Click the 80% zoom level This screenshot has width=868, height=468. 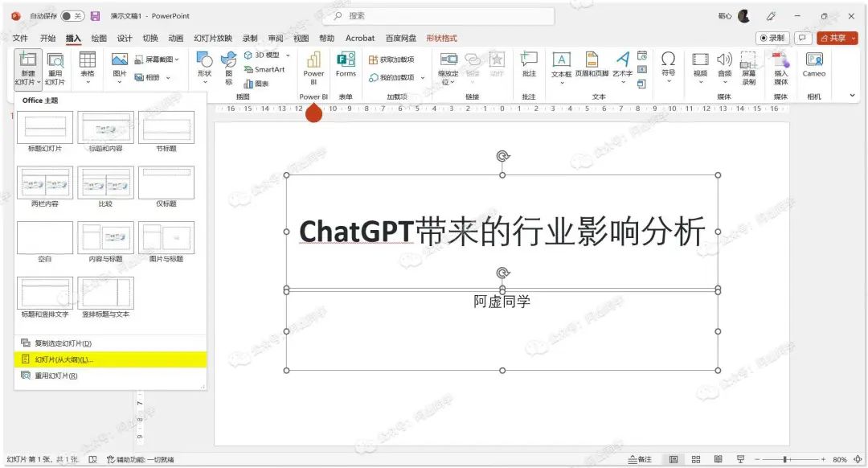click(839, 459)
